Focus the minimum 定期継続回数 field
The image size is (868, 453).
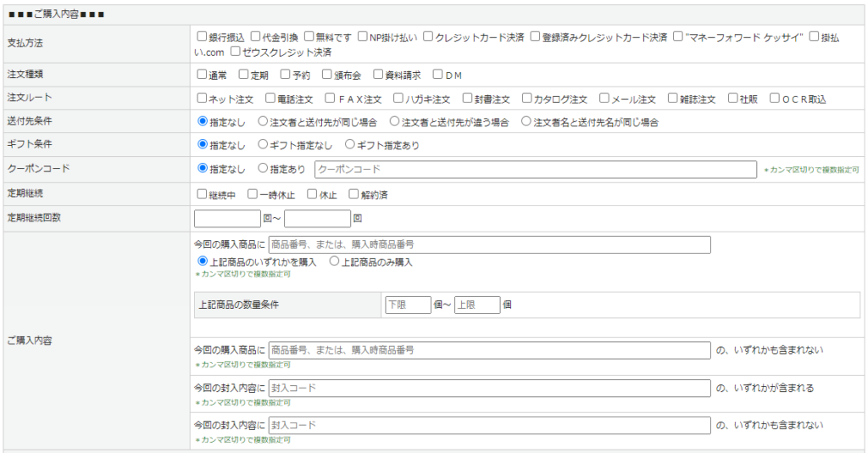point(227,218)
